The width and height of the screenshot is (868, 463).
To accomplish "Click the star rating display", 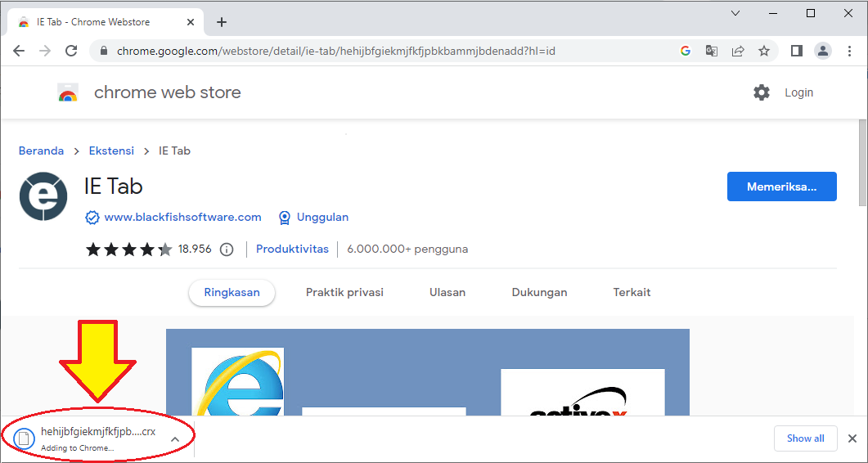I will click(x=129, y=249).
